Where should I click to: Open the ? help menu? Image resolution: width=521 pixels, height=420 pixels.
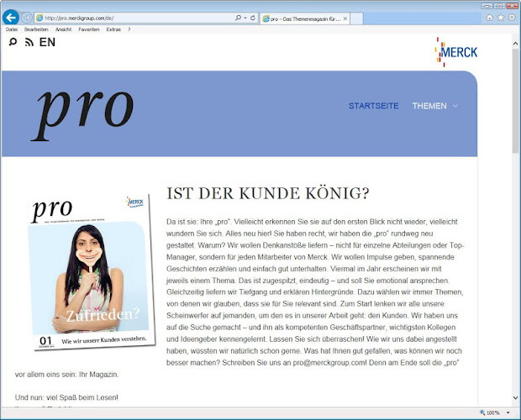tap(129, 29)
